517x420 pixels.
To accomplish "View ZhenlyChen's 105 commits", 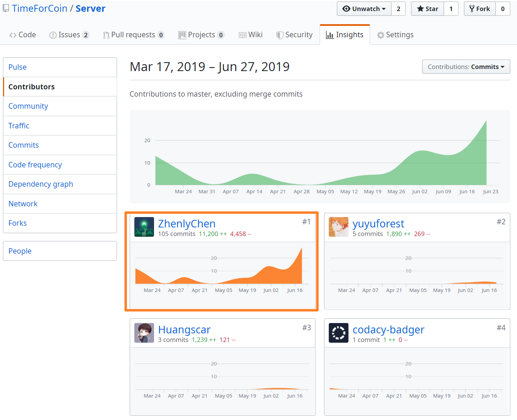I will pyautogui.click(x=177, y=234).
